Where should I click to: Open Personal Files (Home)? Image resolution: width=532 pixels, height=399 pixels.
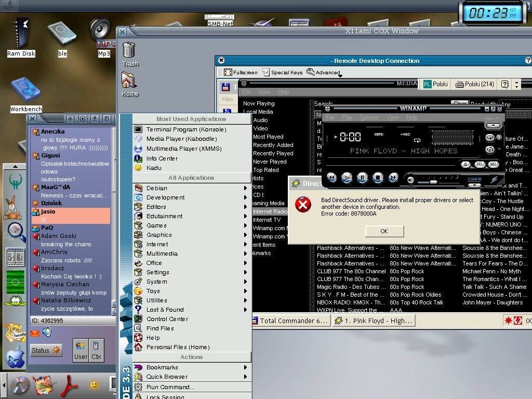pyautogui.click(x=192, y=347)
